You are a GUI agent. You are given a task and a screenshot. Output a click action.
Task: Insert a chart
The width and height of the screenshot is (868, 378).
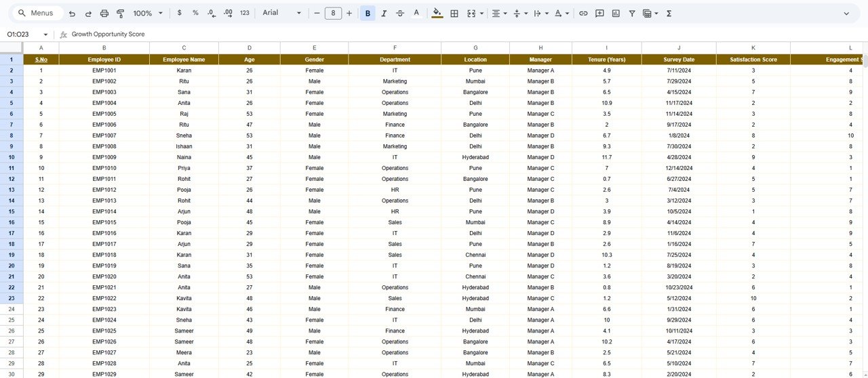616,13
